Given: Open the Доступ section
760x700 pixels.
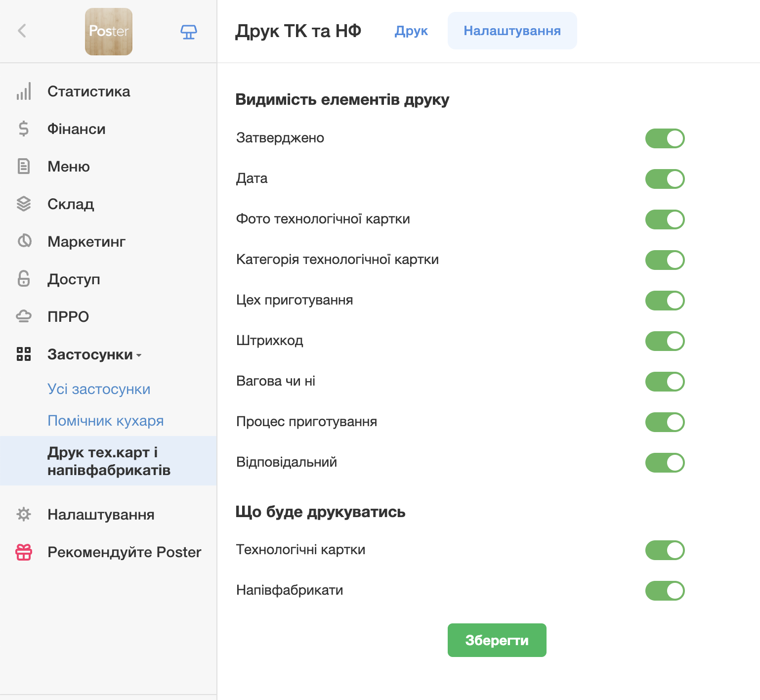Looking at the screenshot, I should (x=74, y=279).
